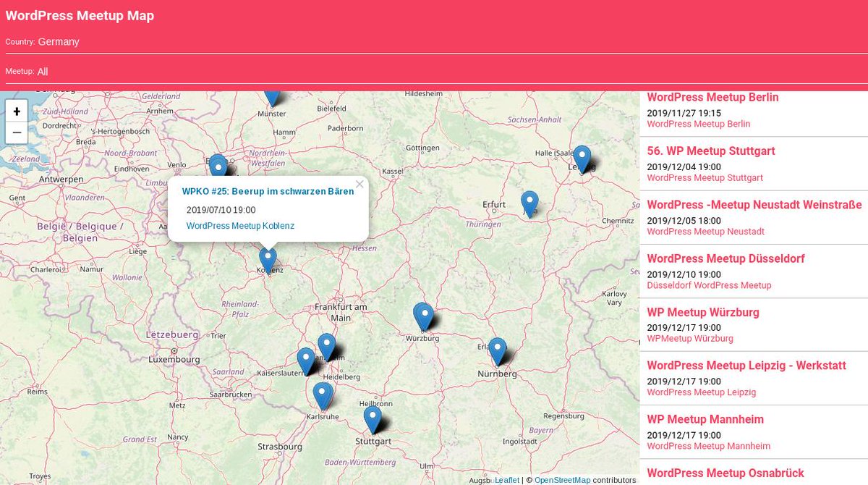The width and height of the screenshot is (868, 485).
Task: Click the map marker at Karlsruhe
Action: 323,395
